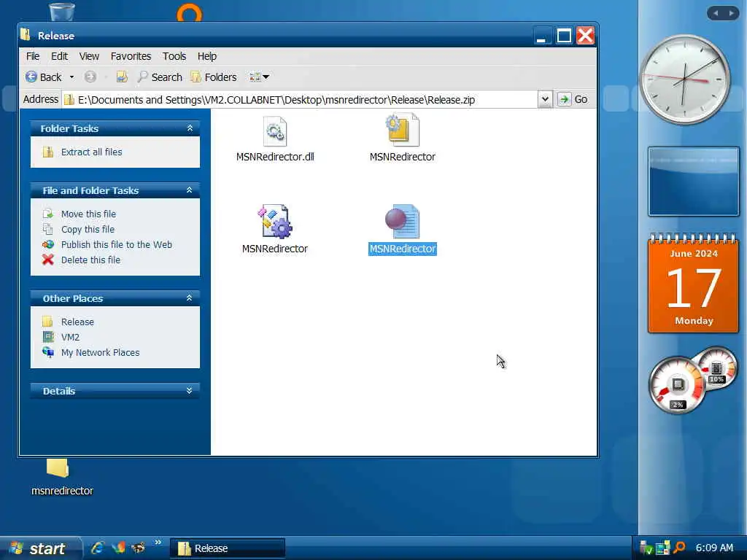Click the red X delete icon
747x560 pixels.
47,260
